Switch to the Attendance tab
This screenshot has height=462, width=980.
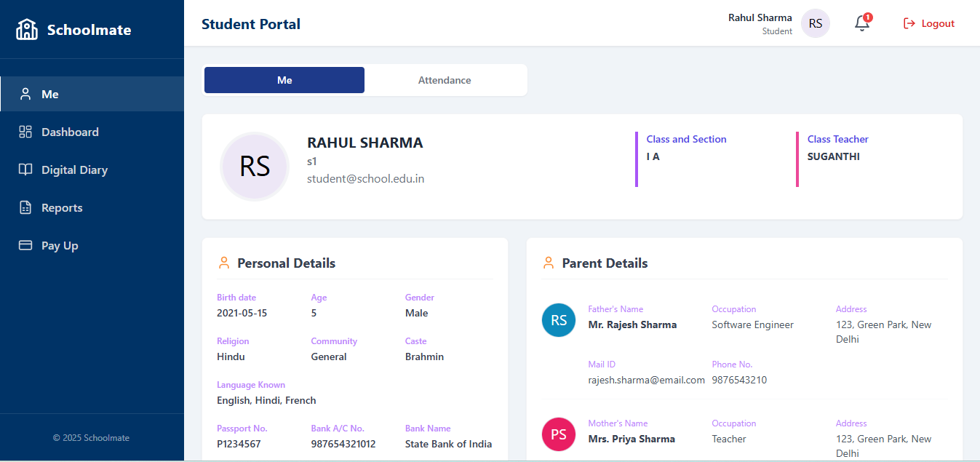coord(445,80)
